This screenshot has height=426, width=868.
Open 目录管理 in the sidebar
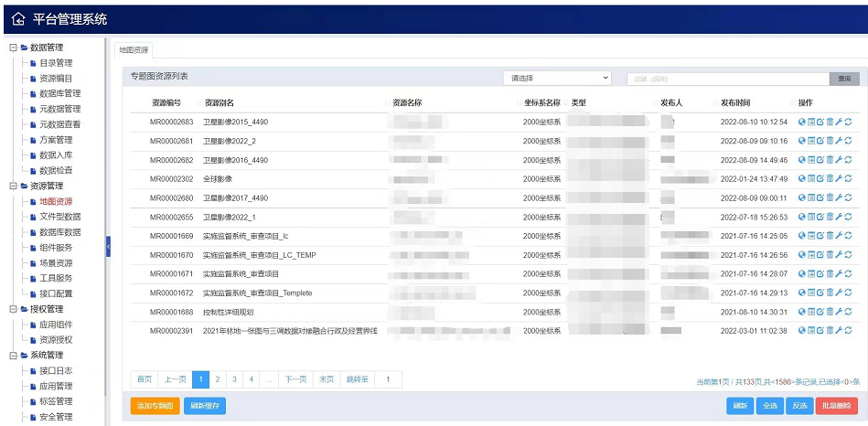(x=56, y=63)
